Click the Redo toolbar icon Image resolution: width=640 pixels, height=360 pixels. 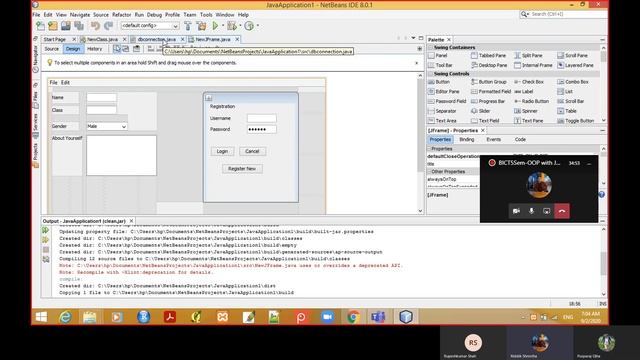point(108,26)
